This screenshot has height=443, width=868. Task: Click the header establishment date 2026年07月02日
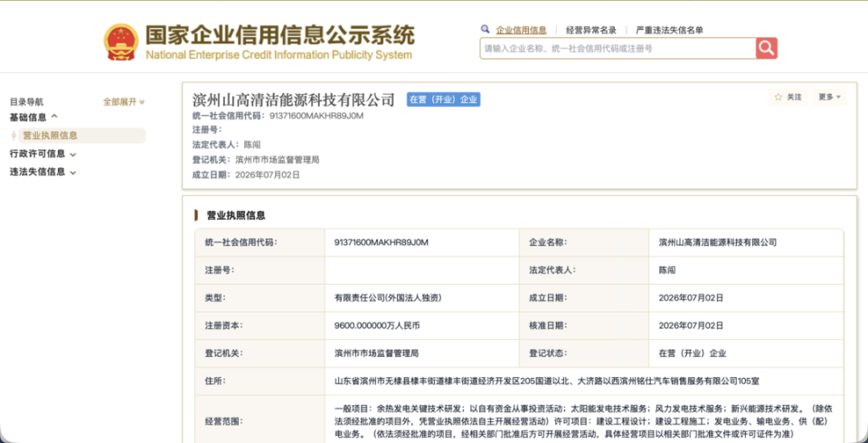coord(268,174)
